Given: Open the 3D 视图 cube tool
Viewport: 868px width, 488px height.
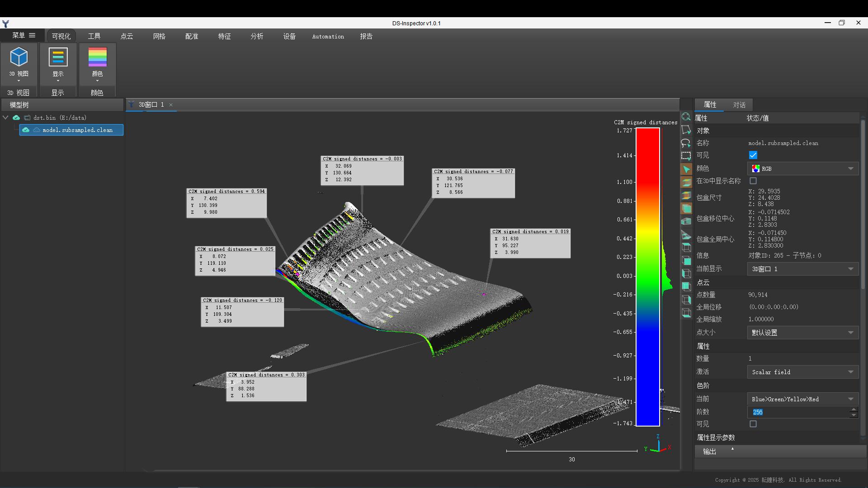Looking at the screenshot, I should pos(19,57).
